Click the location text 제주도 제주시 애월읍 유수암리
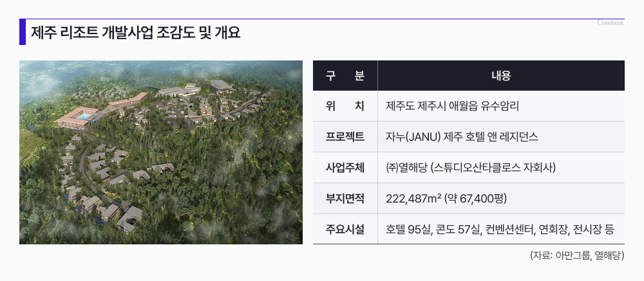This screenshot has height=281, width=644. [452, 106]
